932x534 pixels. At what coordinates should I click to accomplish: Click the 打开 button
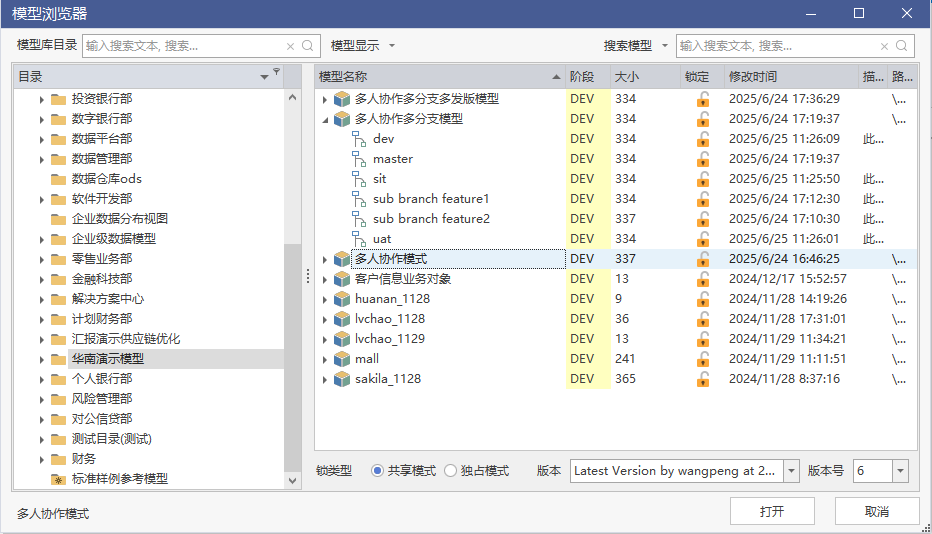coord(772,511)
